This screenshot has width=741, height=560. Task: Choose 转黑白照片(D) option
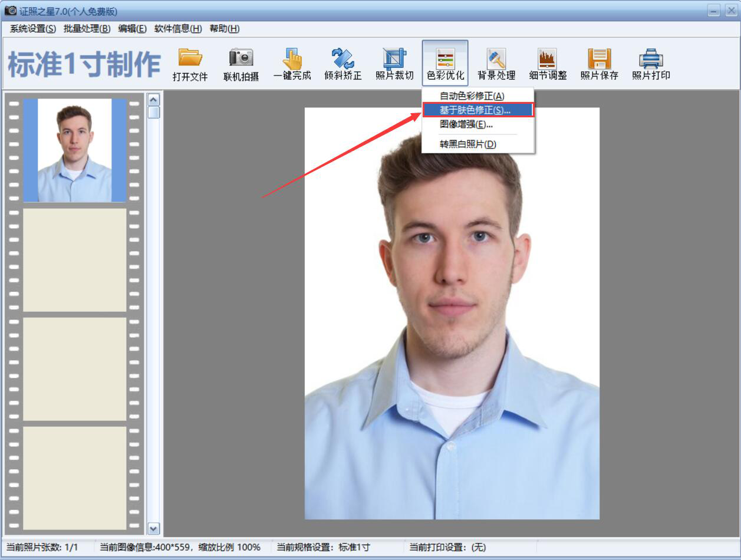click(478, 144)
